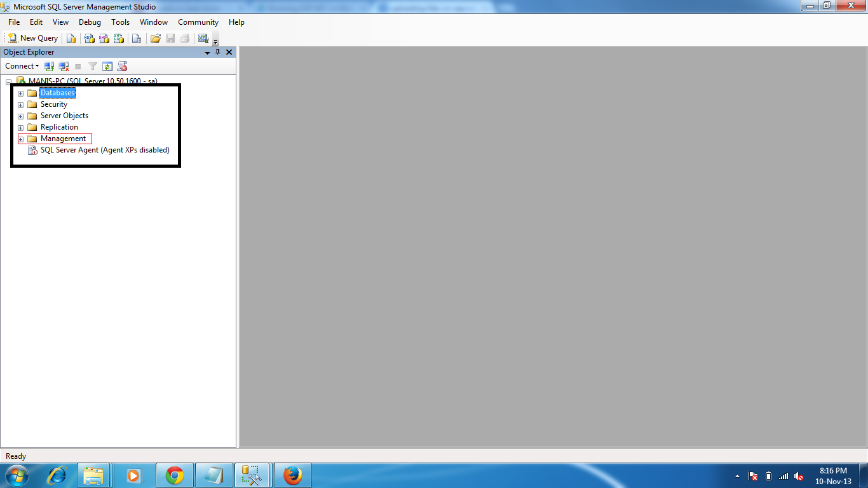Click the 8:16 PM taskbar clock
The height and width of the screenshot is (488, 868).
click(x=833, y=476)
